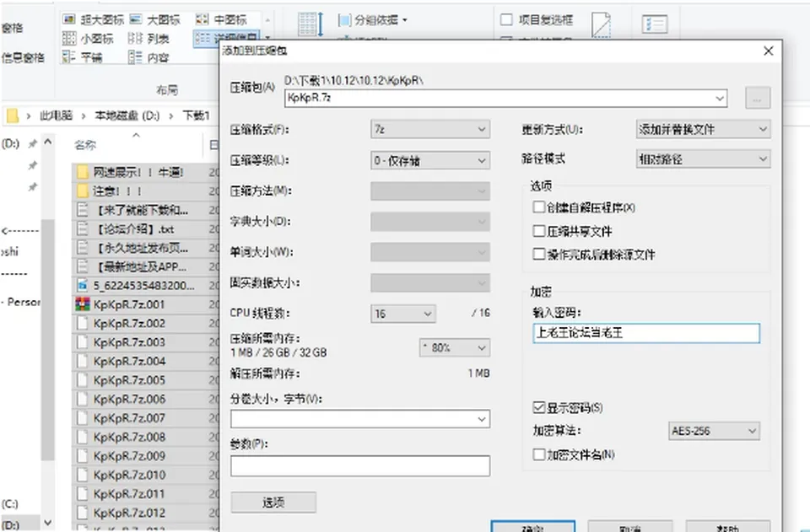Switch Explorer view to Large icons
The image size is (810, 532).
154,19
